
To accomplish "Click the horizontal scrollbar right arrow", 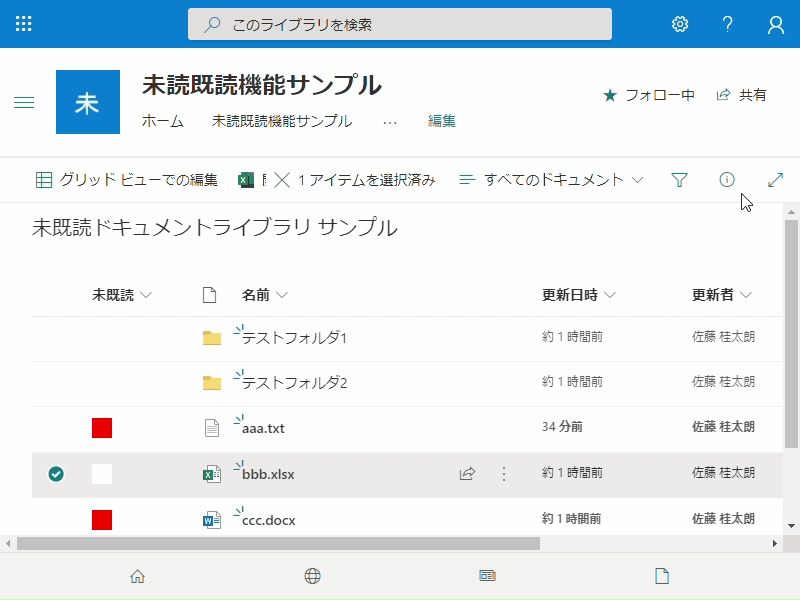I will pos(775,544).
